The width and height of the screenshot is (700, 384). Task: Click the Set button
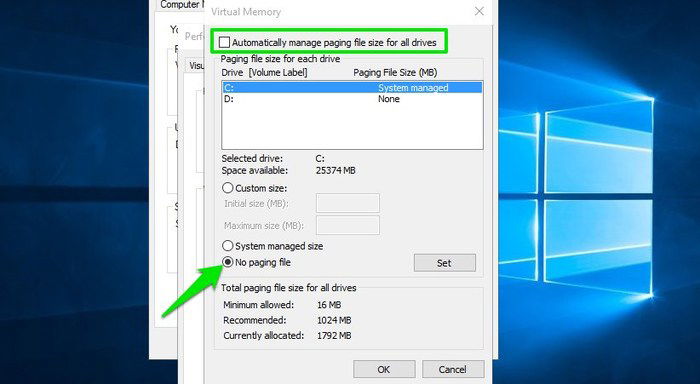coord(445,263)
